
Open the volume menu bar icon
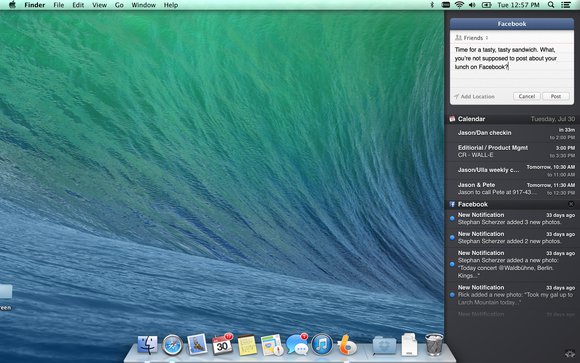472,5
